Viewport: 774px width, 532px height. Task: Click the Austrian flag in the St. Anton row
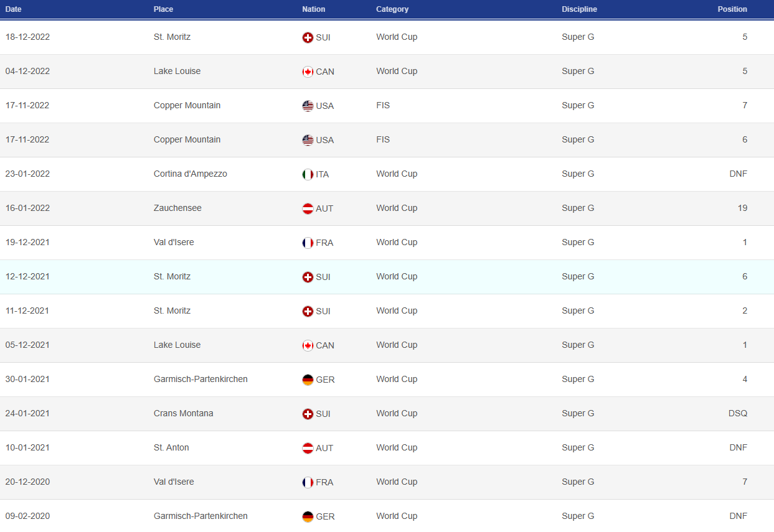(x=308, y=448)
